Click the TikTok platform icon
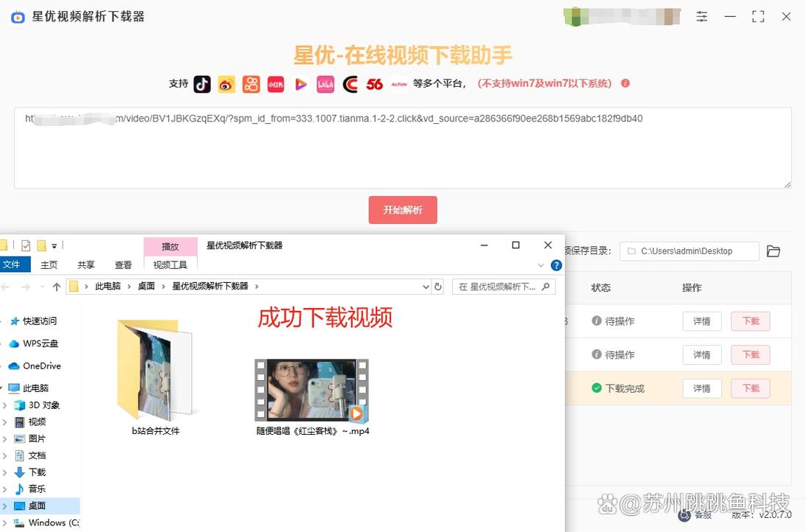Viewport: 806px width, 532px height. [202, 84]
